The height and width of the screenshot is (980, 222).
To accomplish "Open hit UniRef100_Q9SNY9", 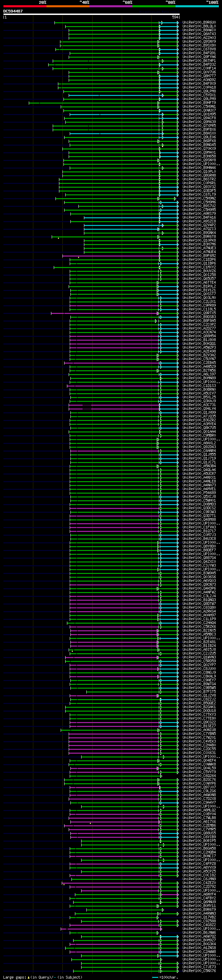I will pos(199,41).
